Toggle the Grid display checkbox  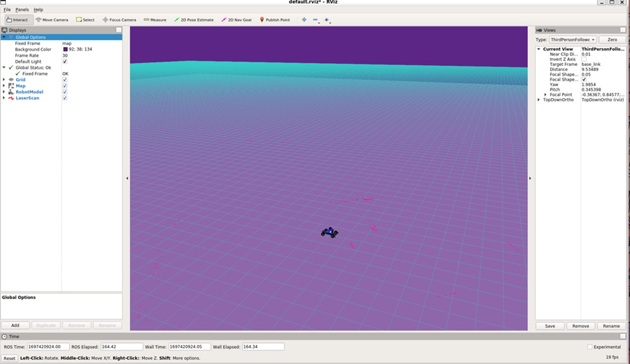pos(65,80)
